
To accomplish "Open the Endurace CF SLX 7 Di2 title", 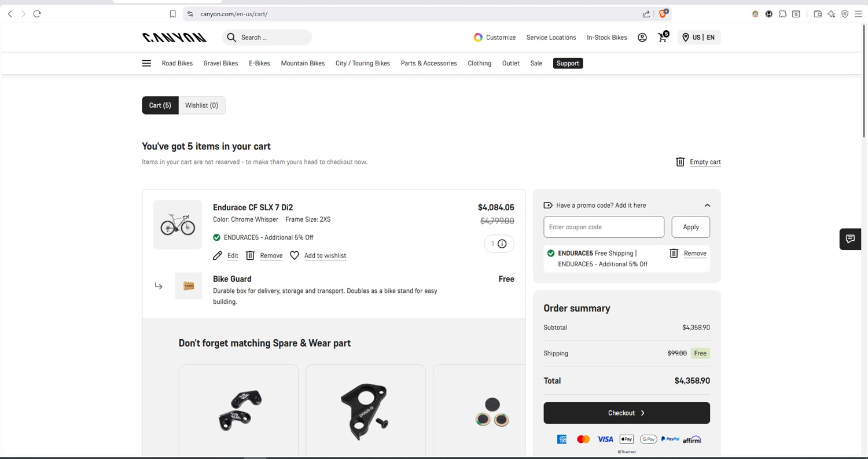I will (x=253, y=207).
